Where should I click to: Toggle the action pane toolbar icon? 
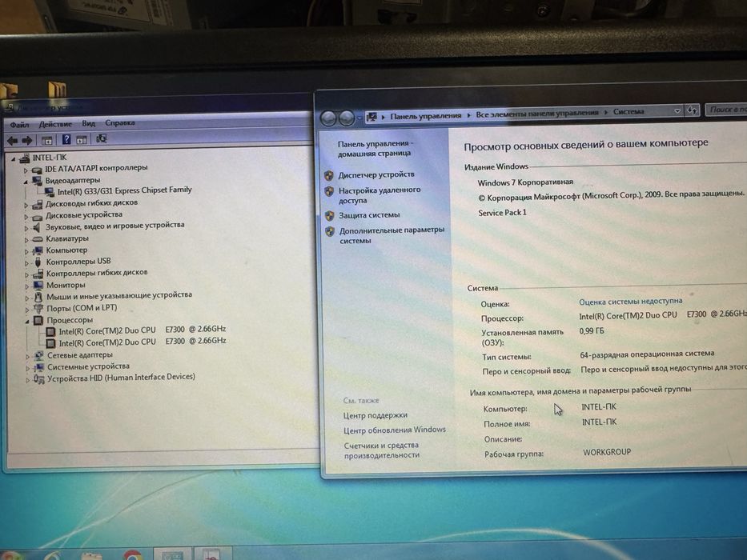coord(82,139)
